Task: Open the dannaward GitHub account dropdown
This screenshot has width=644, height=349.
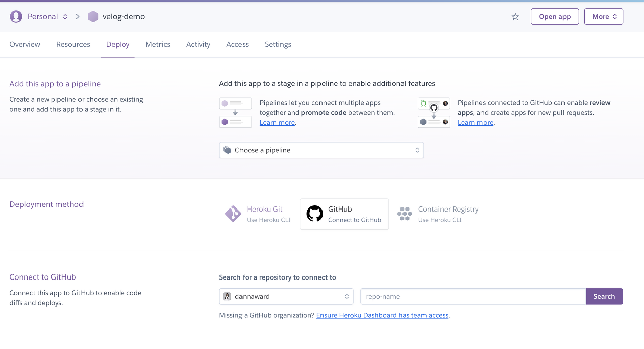Action: point(286,296)
